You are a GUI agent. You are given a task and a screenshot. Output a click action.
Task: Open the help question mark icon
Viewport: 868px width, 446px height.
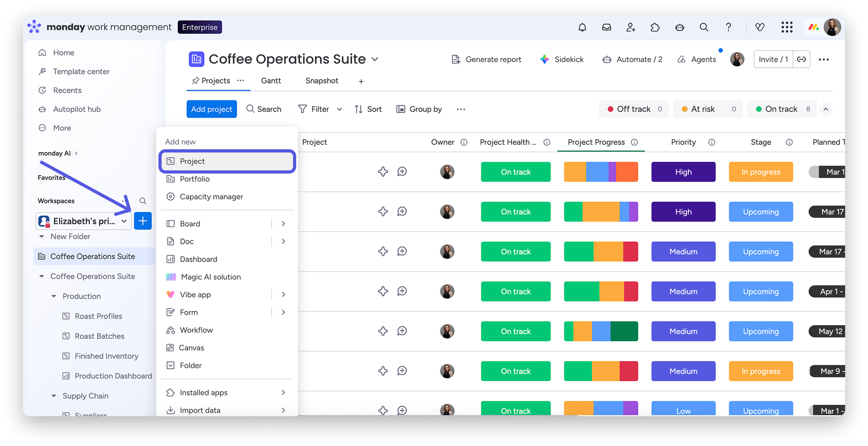728,27
